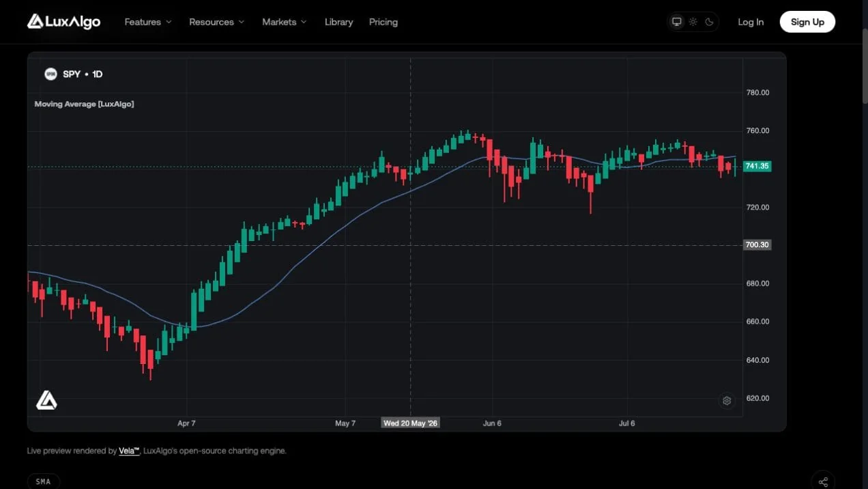Click the 680.00 price axis label
This screenshot has height=489, width=868.
pyautogui.click(x=757, y=283)
